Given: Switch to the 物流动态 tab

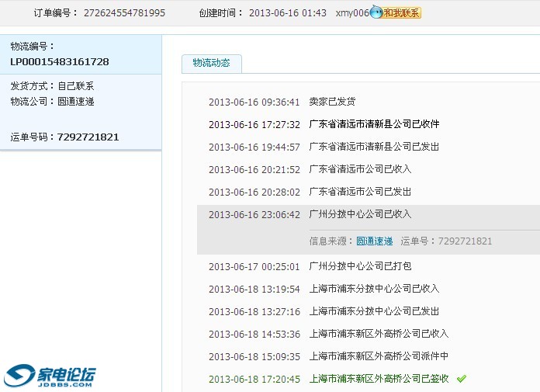Looking at the screenshot, I should coord(211,63).
